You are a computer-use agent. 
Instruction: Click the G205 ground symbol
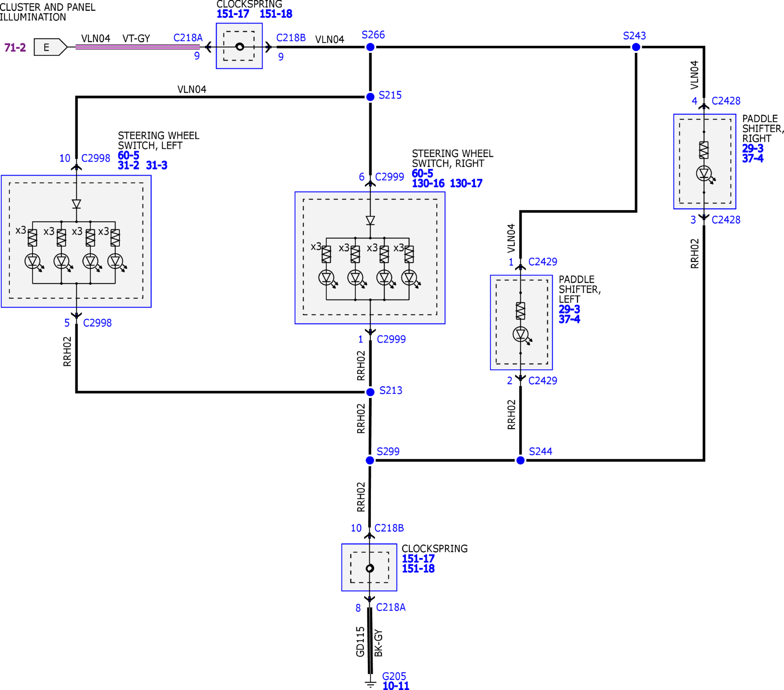pyautogui.click(x=370, y=684)
